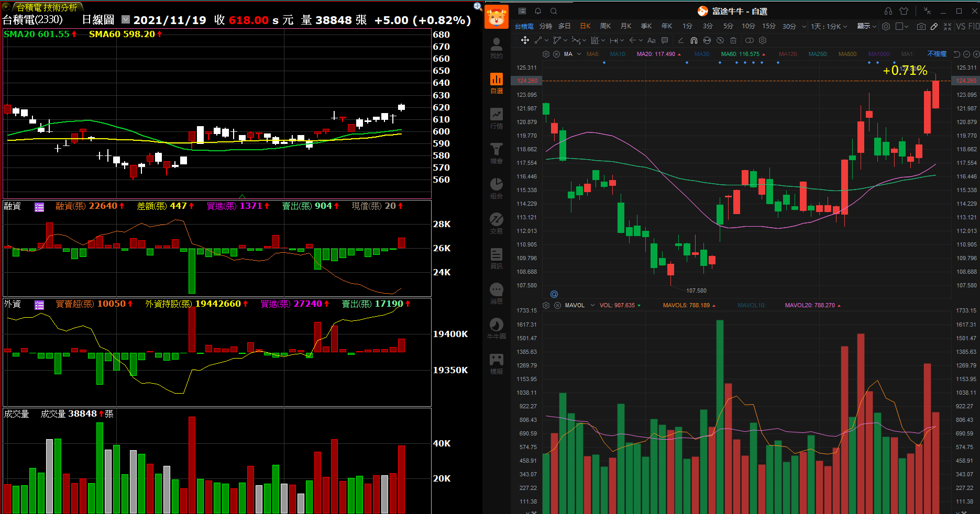Viewport: 980px width, 514px height.
Task: Open the 我的 profile sidebar icon
Action: click(x=496, y=48)
